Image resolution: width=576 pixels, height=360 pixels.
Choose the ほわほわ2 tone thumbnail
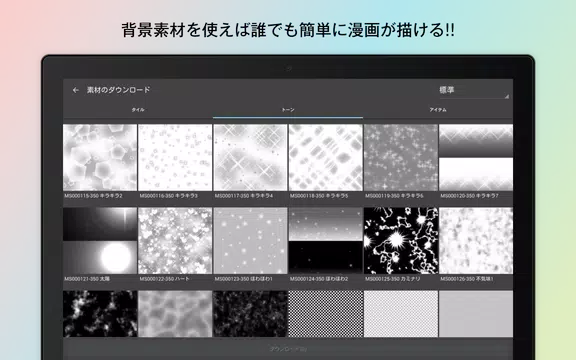pos(325,241)
